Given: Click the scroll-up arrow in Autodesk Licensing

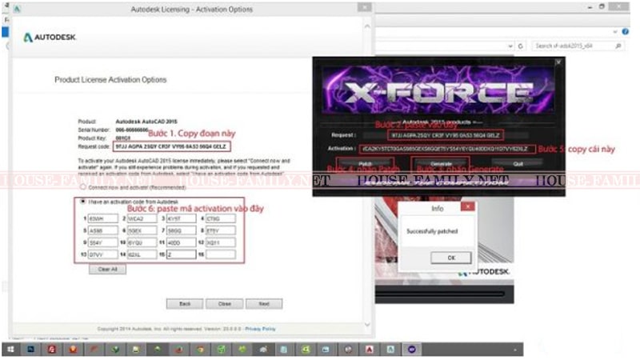Looking at the screenshot, I should click(367, 26).
